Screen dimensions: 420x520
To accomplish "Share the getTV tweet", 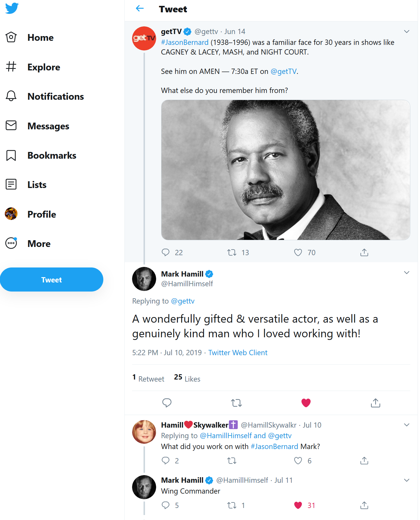I will tap(364, 252).
